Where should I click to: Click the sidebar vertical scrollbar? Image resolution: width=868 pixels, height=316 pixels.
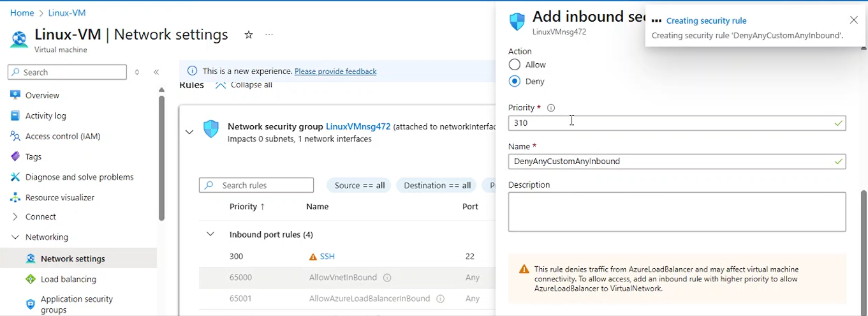pos(162,158)
